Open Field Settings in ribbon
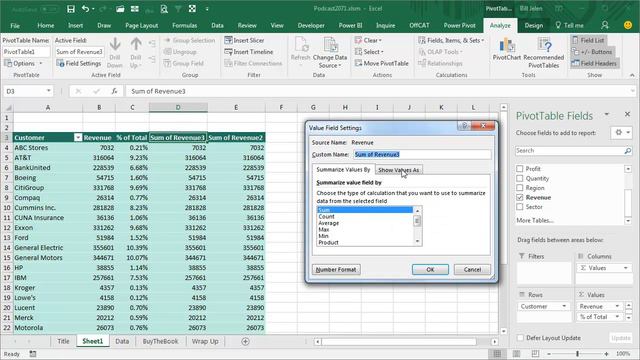 click(x=79, y=63)
